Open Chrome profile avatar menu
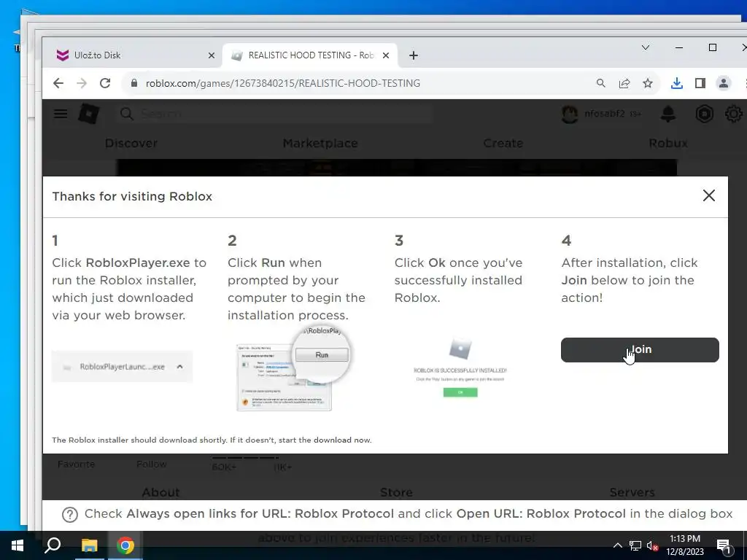Screen dimensions: 747x560 (x=723, y=83)
